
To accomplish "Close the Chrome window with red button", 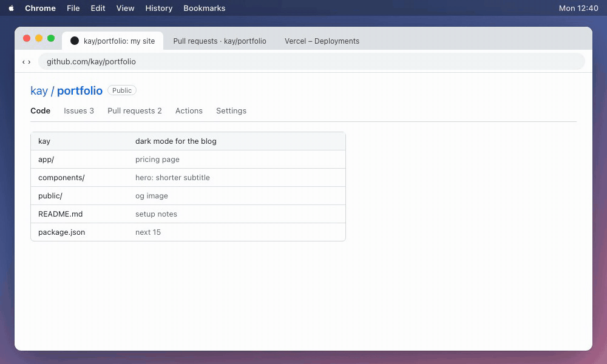I will point(27,38).
